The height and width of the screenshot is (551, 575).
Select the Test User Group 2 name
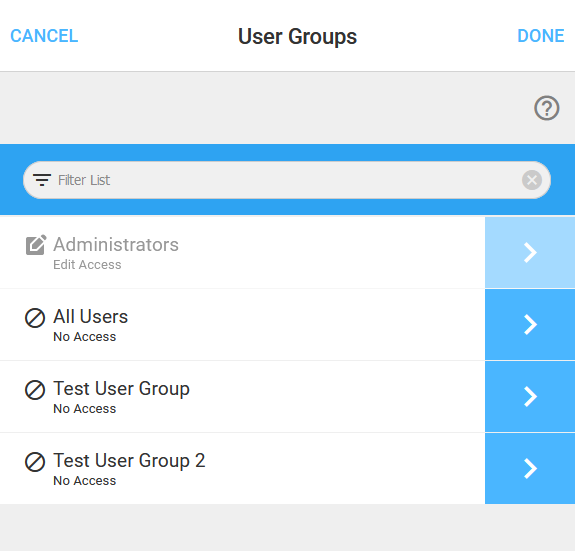tap(129, 460)
